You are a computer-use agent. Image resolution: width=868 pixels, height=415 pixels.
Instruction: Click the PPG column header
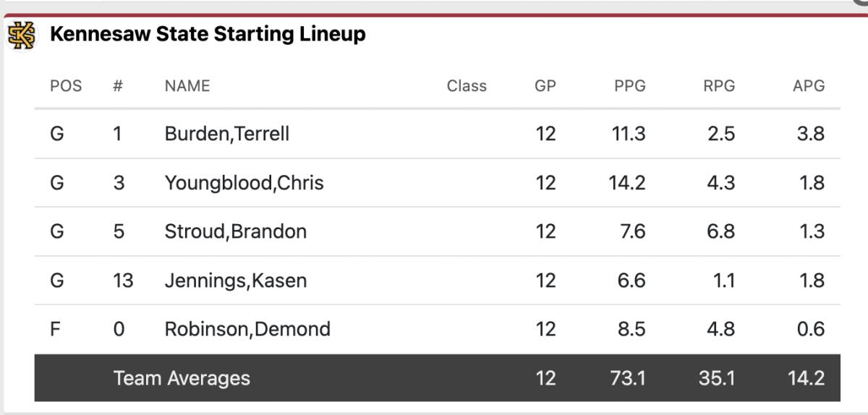(x=629, y=86)
